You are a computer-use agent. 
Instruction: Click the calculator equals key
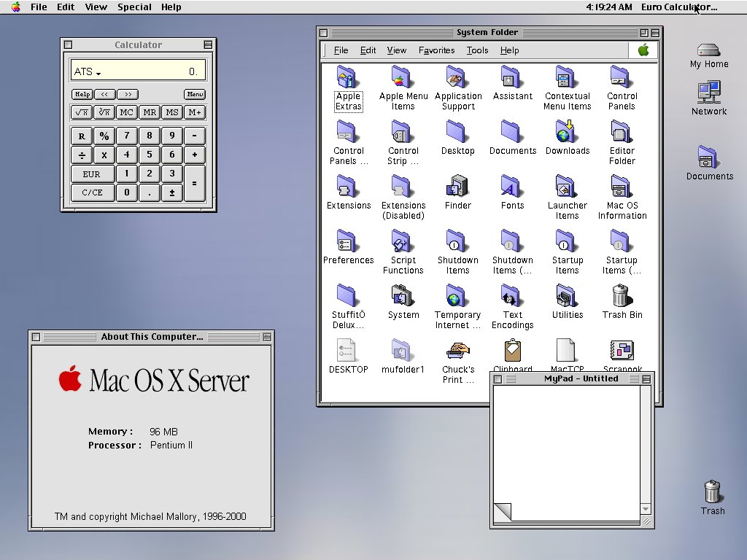[x=194, y=183]
